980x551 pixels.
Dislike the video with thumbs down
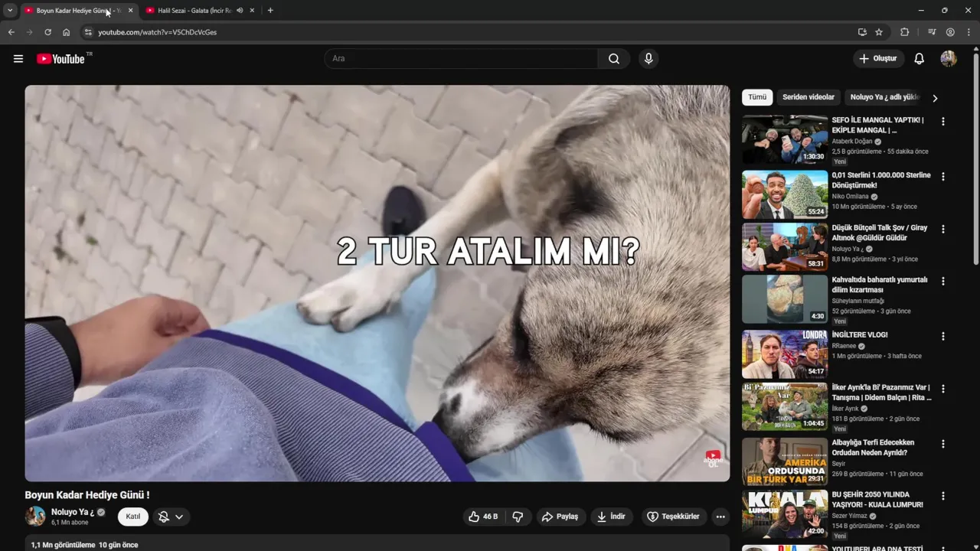coord(518,517)
